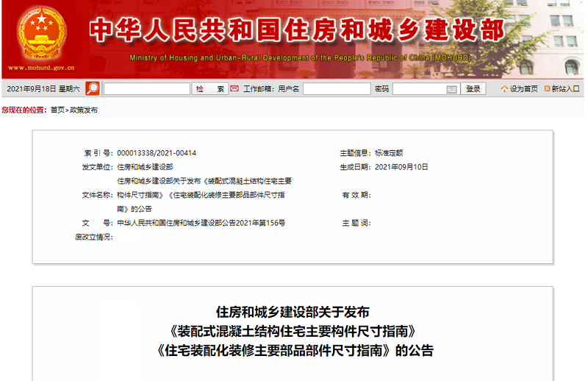This screenshot has width=588, height=381.
Task: Click heading line 住房和城乡建设部关于发布
Action: [293, 313]
